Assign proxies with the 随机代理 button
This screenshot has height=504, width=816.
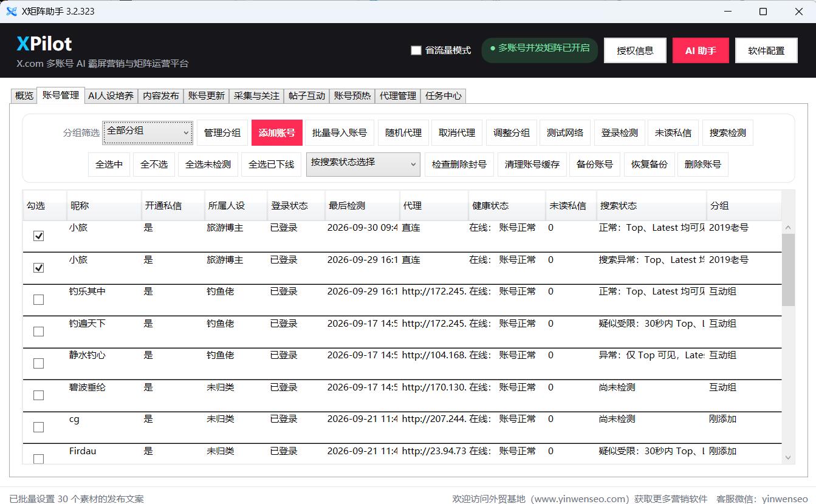coord(403,133)
